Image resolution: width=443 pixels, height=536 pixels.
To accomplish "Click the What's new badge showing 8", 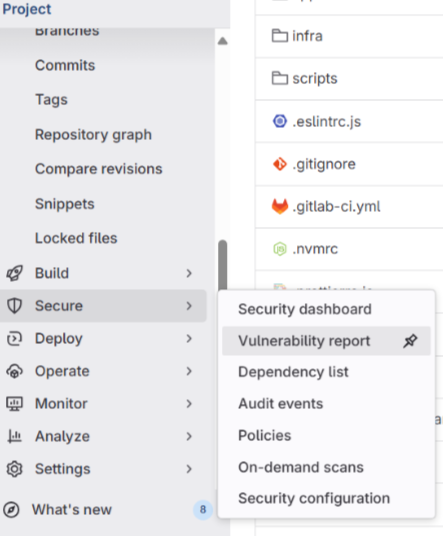I will (x=203, y=510).
